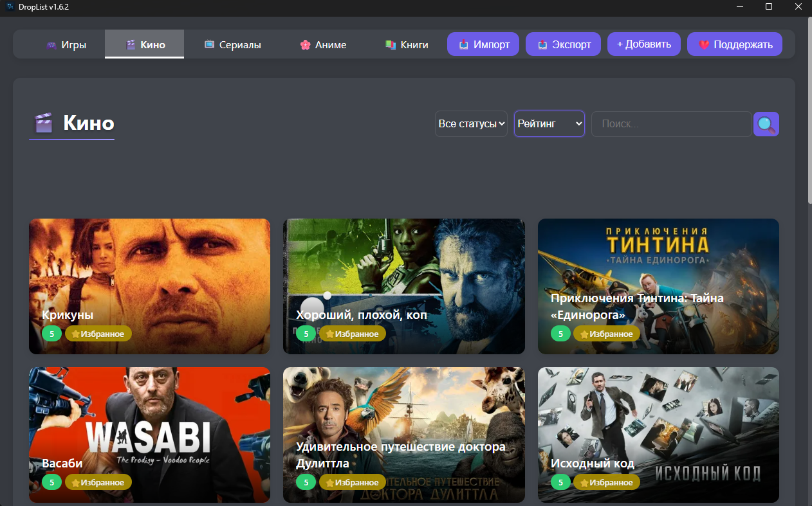812x506 pixels.
Task: Click the TV icon on Сериалы tab
Action: click(x=209, y=45)
